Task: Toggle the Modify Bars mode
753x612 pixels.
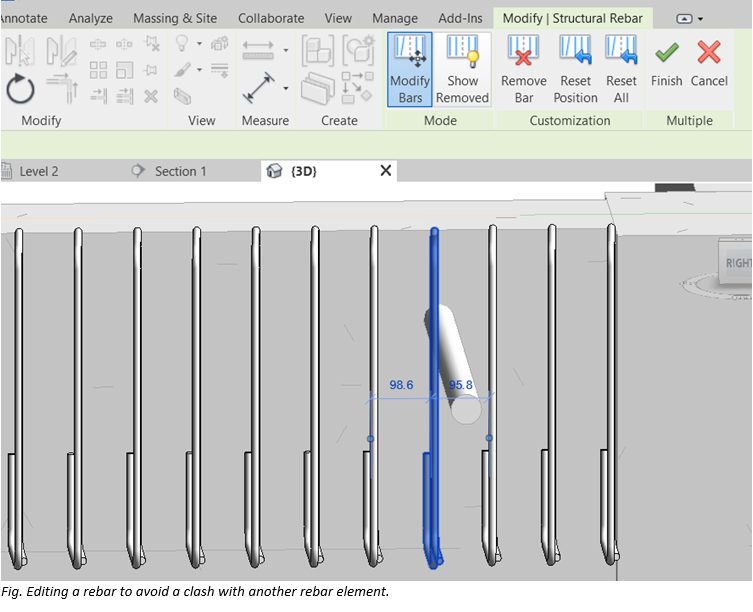Action: (x=410, y=70)
